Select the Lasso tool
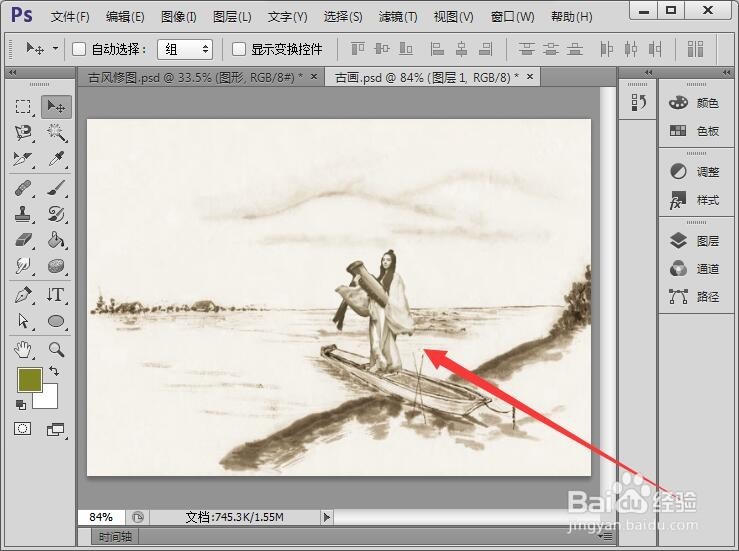The image size is (739, 551). (x=23, y=133)
